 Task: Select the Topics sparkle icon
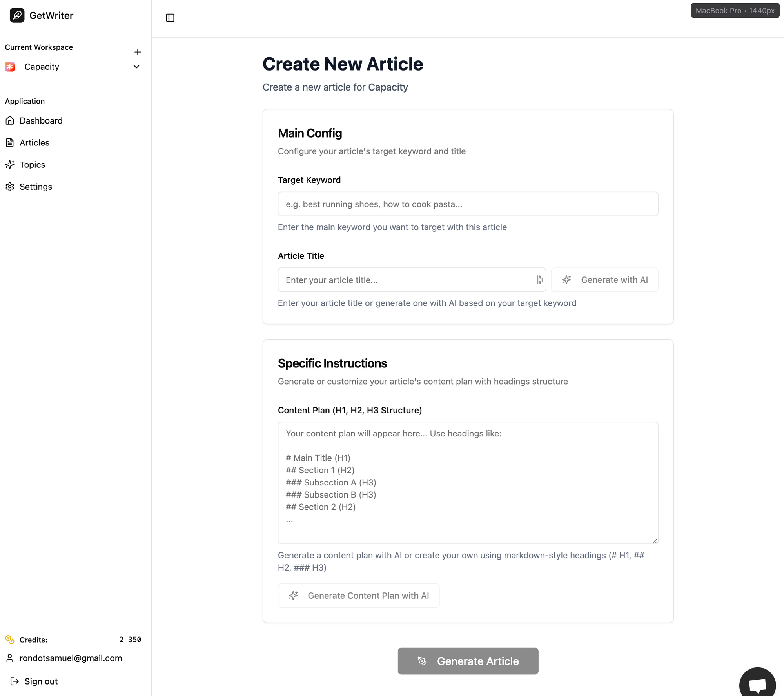pos(10,165)
